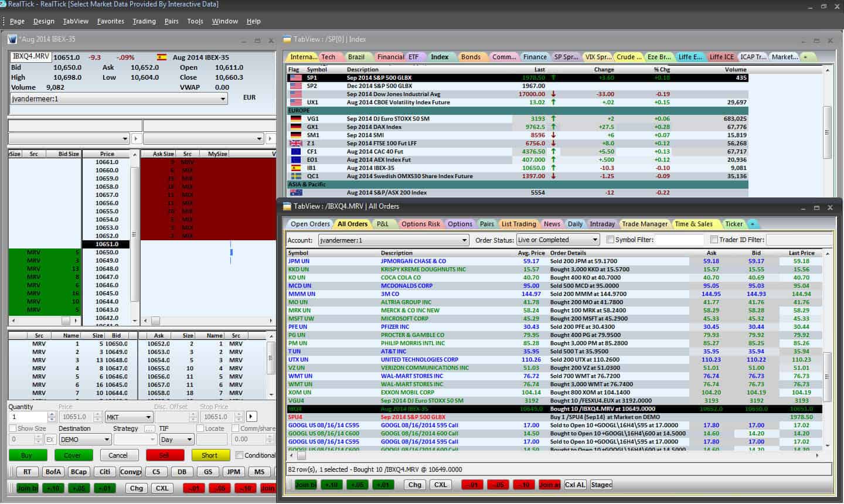Switch to the Options Risk tab
Viewport: 844px width, 504px height.
(420, 224)
